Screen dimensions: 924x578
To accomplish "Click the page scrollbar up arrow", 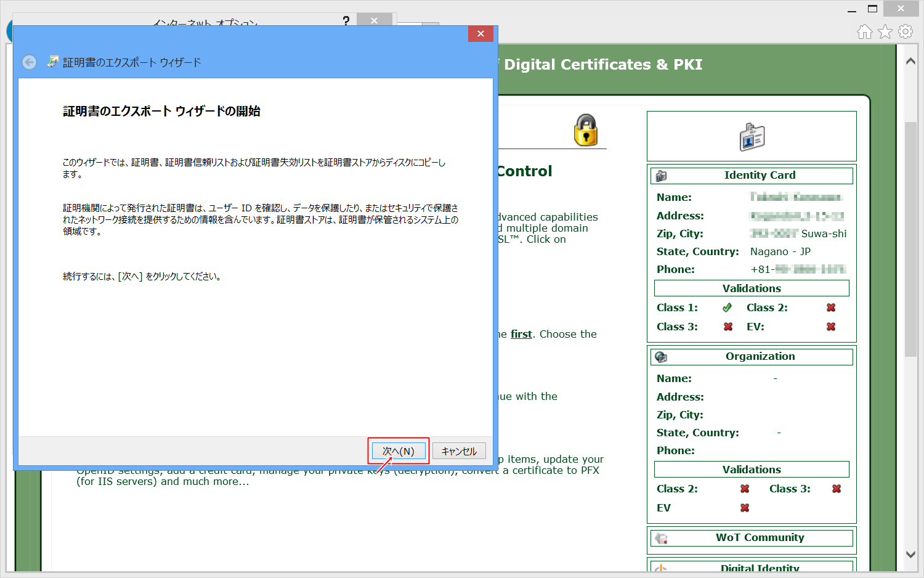I will pos(910,62).
